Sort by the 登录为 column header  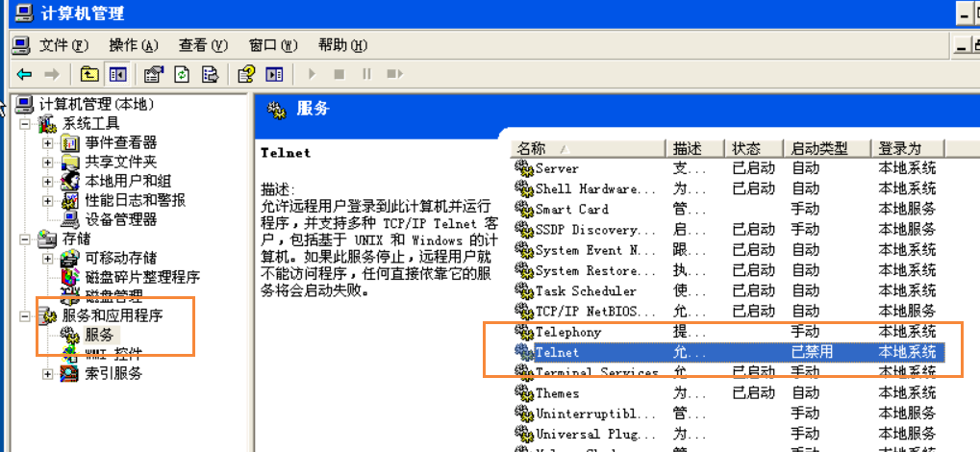[908, 149]
